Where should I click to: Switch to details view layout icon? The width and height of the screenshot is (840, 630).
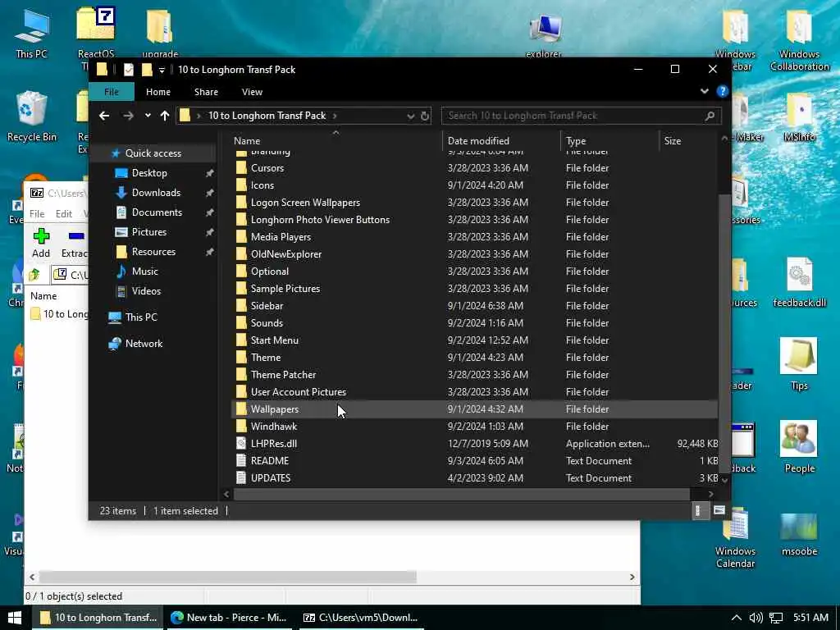click(697, 510)
